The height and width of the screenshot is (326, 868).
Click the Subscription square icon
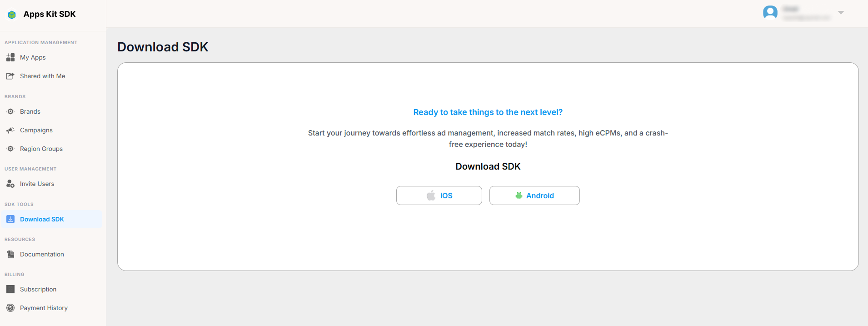10,289
